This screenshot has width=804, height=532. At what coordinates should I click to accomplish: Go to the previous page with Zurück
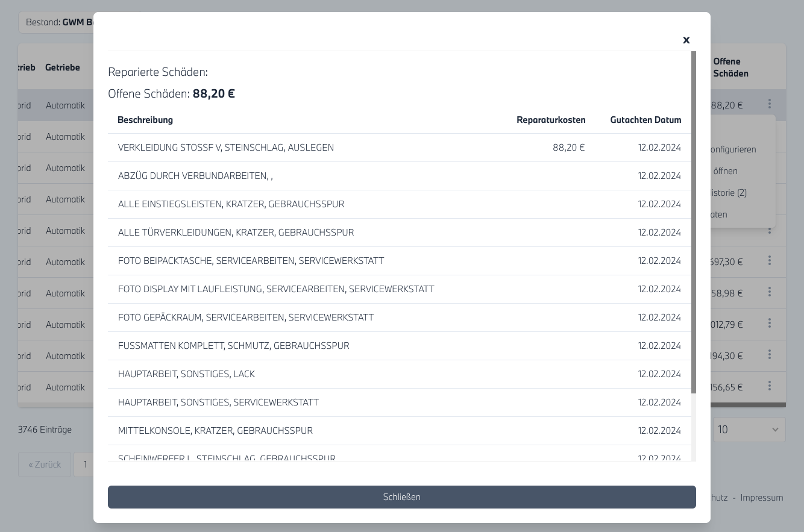(x=45, y=465)
